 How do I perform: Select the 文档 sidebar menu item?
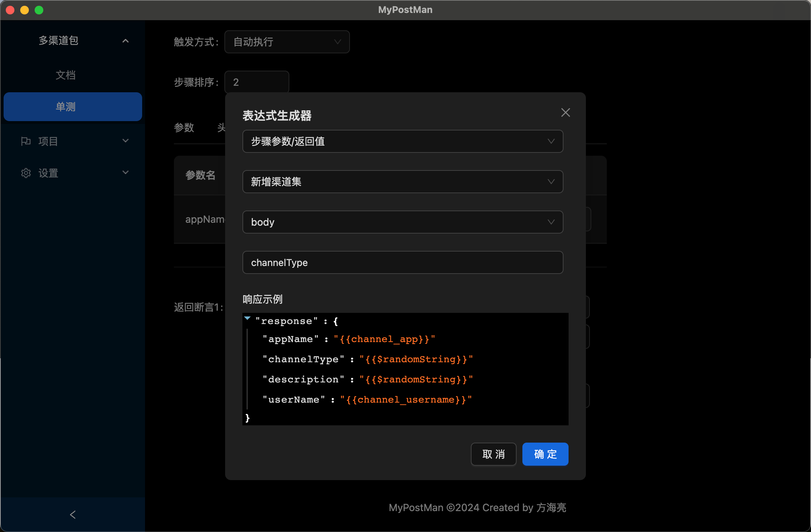pyautogui.click(x=66, y=75)
